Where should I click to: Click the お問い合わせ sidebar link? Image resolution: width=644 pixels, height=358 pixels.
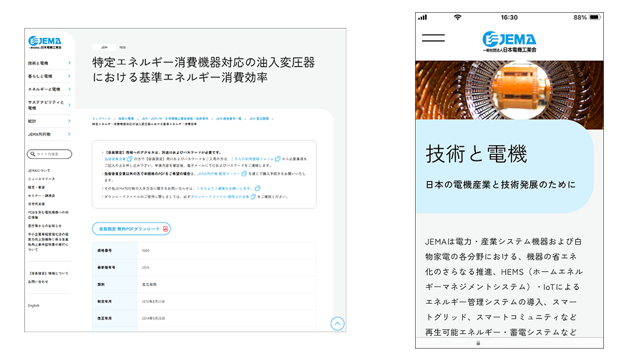click(x=37, y=281)
